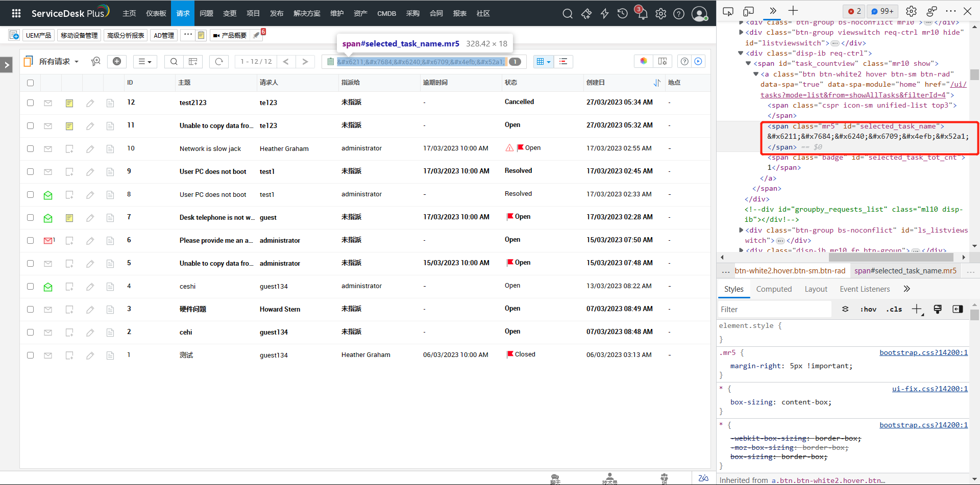Open the user profile avatar

point(699,14)
